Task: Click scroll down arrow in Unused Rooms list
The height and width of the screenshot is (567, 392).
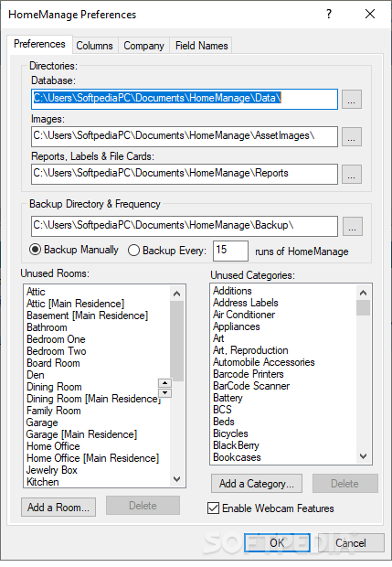Action: pyautogui.click(x=176, y=479)
